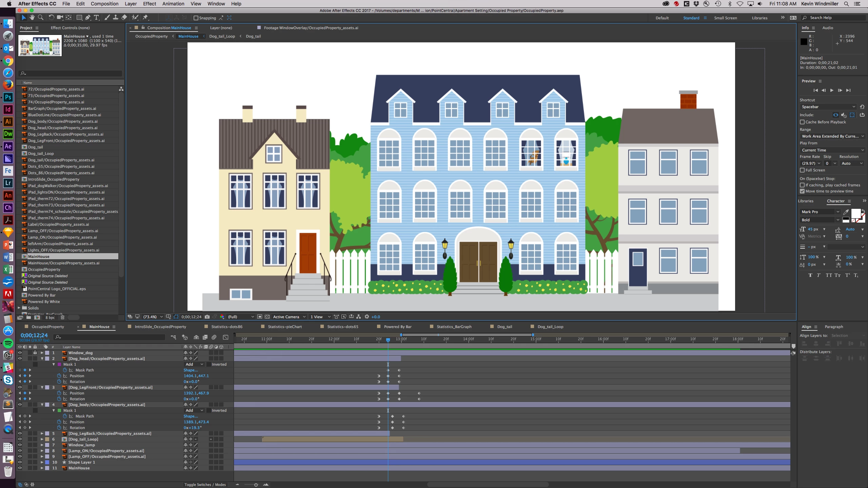This screenshot has width=868, height=488.
Task: Check Cache Before Playback
Action: coord(802,122)
